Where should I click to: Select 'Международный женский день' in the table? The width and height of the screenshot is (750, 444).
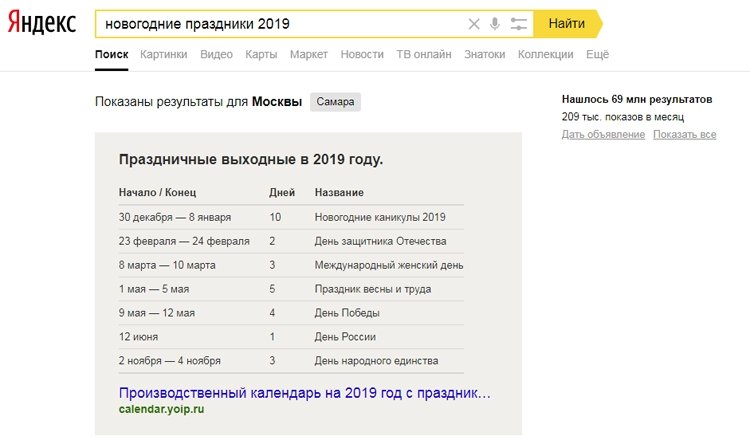(389, 265)
